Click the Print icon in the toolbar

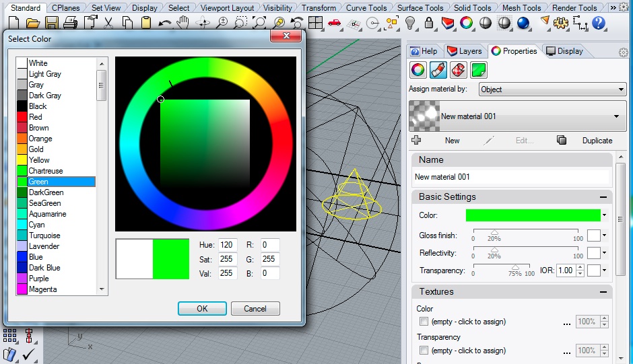70,23
